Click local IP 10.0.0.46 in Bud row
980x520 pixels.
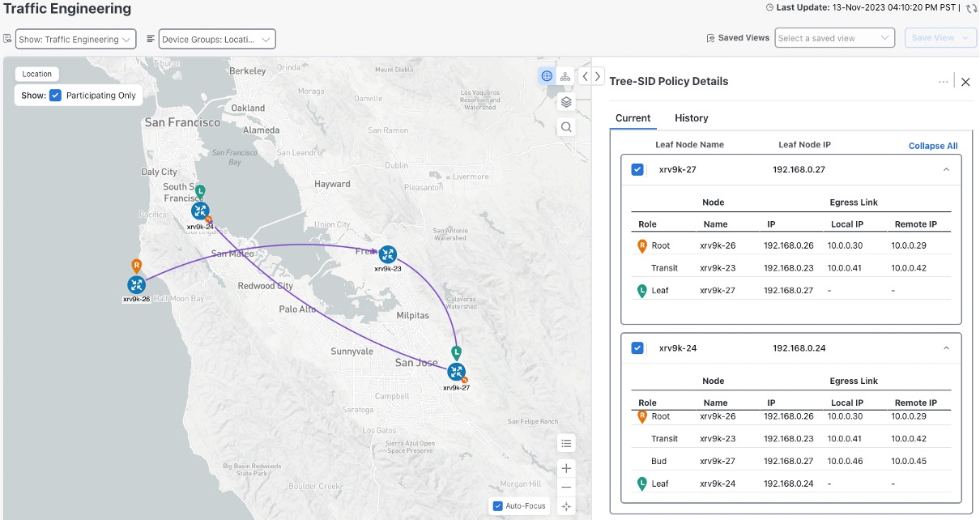pos(845,461)
